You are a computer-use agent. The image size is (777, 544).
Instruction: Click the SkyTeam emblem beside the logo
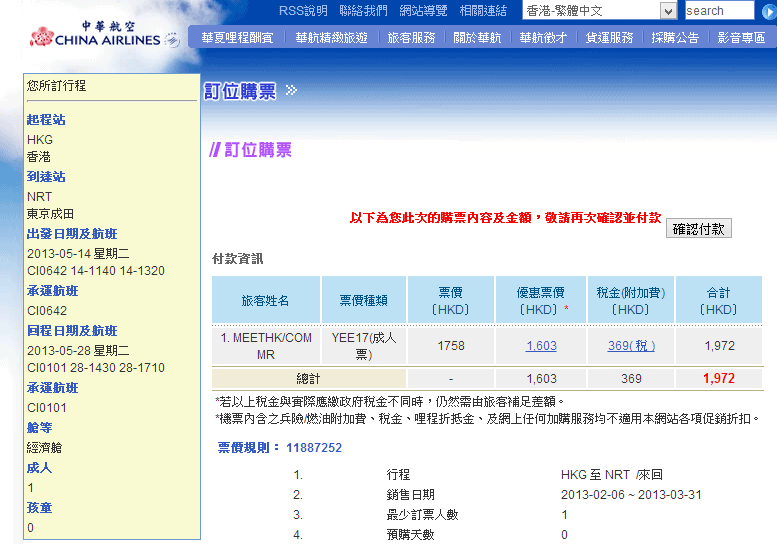tap(172, 40)
